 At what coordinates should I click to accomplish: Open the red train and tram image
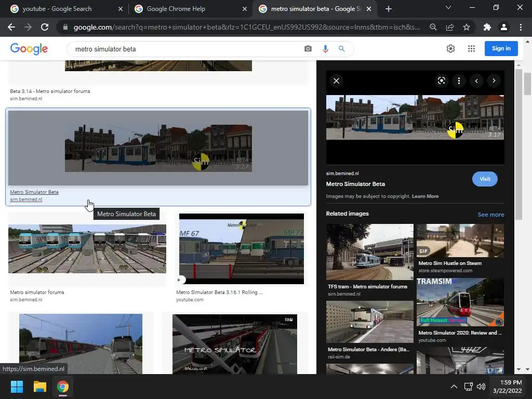point(81,344)
